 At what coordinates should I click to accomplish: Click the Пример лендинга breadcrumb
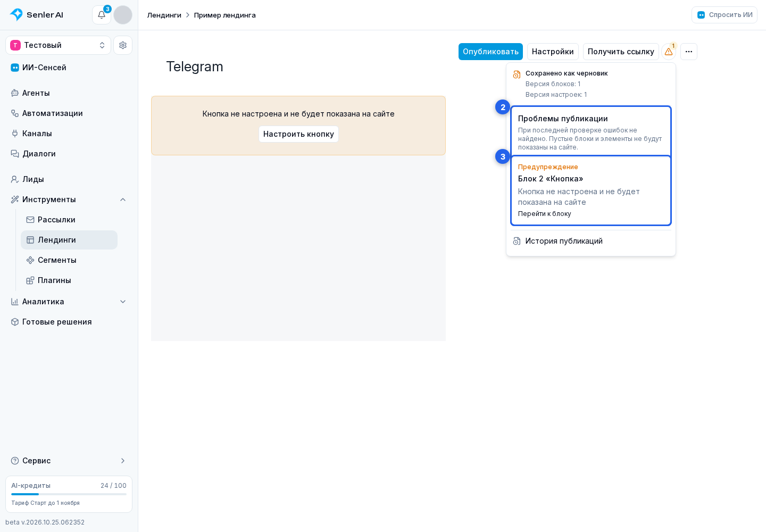click(x=225, y=15)
